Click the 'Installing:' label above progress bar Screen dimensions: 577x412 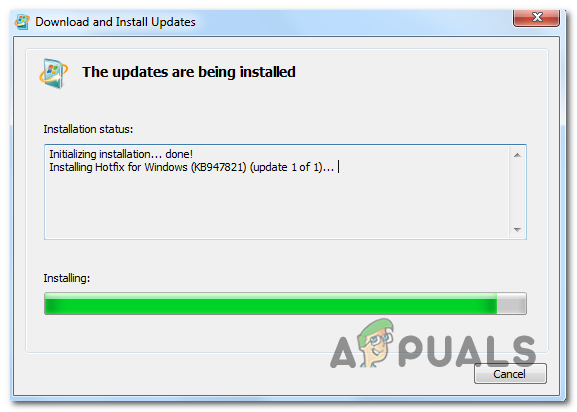coord(67,278)
